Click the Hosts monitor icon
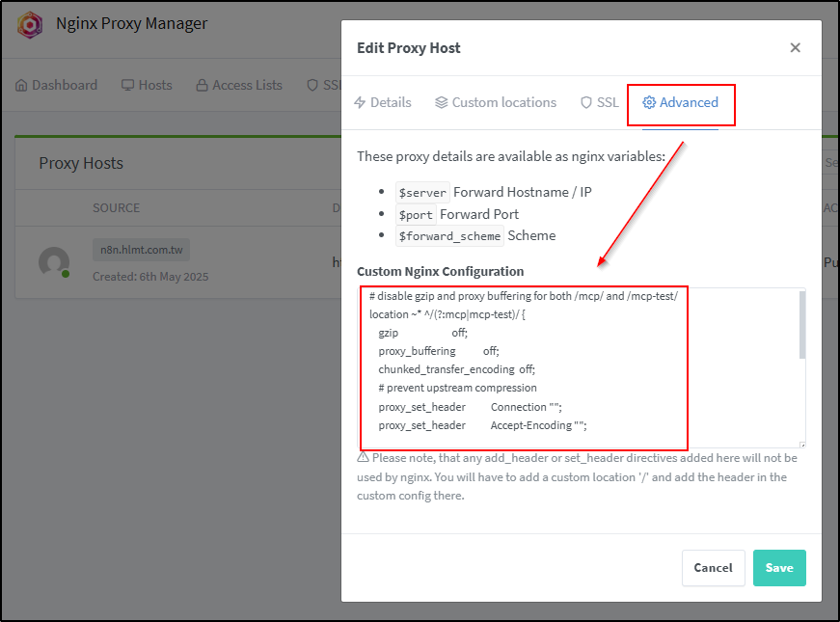The image size is (840, 622). point(127,85)
